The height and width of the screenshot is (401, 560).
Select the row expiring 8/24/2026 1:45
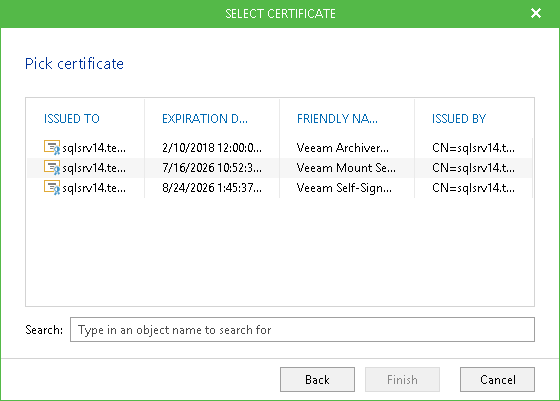tap(280, 188)
